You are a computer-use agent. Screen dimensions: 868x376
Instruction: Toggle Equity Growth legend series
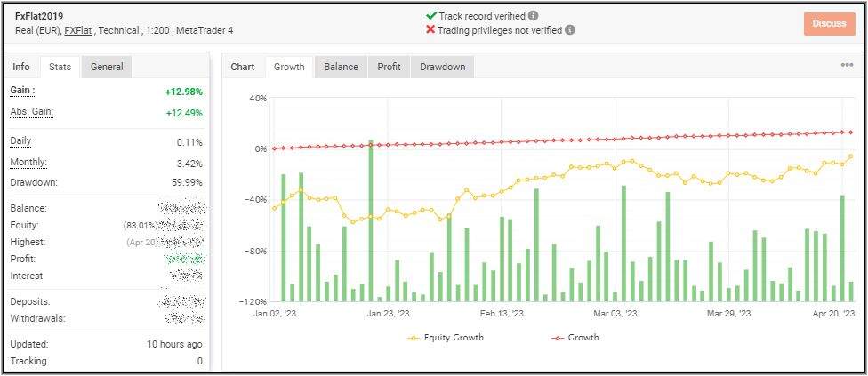446,338
